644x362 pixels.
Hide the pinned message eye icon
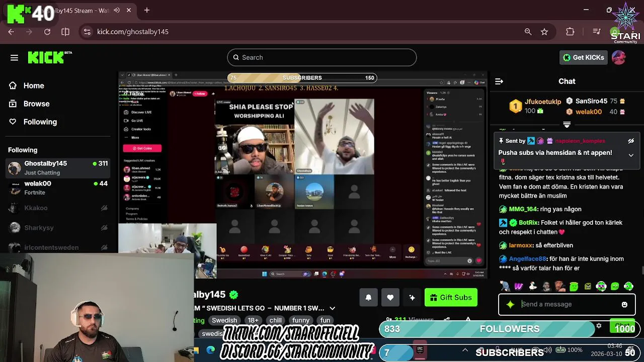click(631, 141)
